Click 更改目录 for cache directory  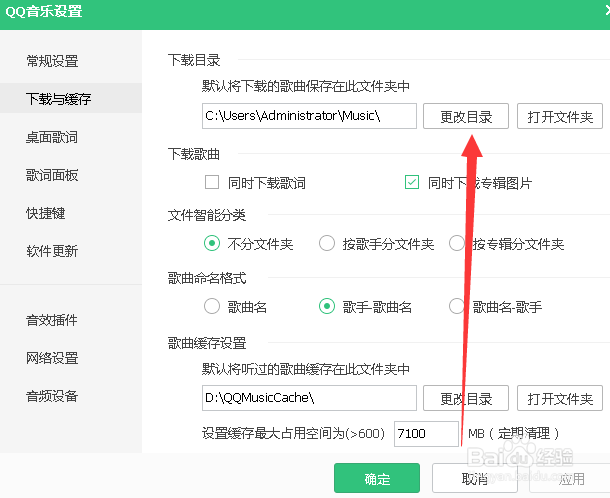pyautogui.click(x=466, y=398)
